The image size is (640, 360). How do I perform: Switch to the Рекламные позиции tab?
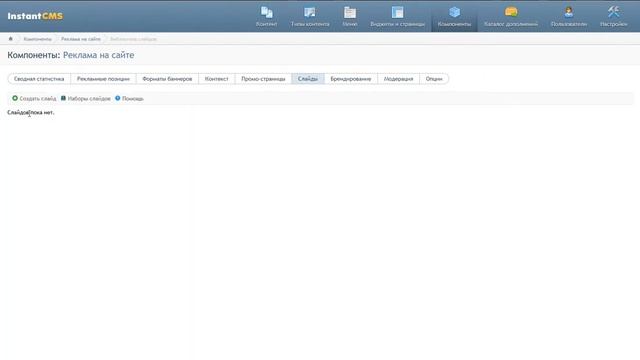pos(103,79)
